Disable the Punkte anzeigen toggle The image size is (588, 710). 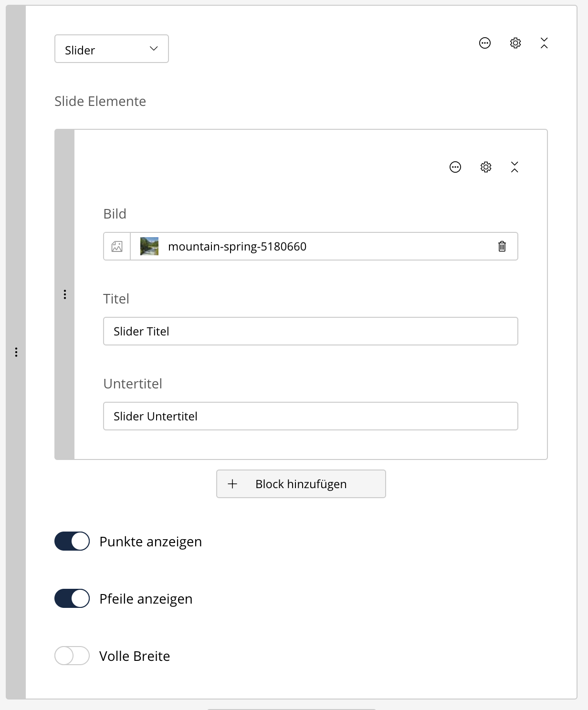pos(72,542)
